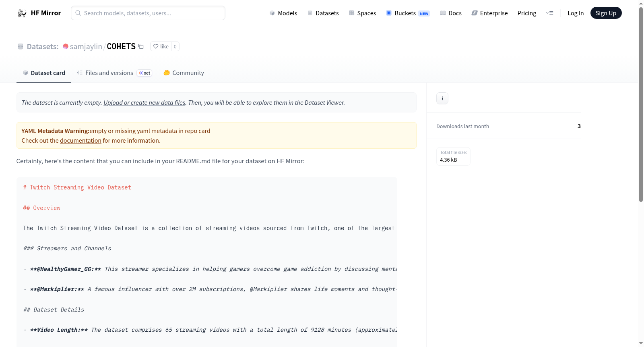This screenshot has height=347, width=644.
Task: Click the page vertical scrollbar
Action: click(x=641, y=105)
